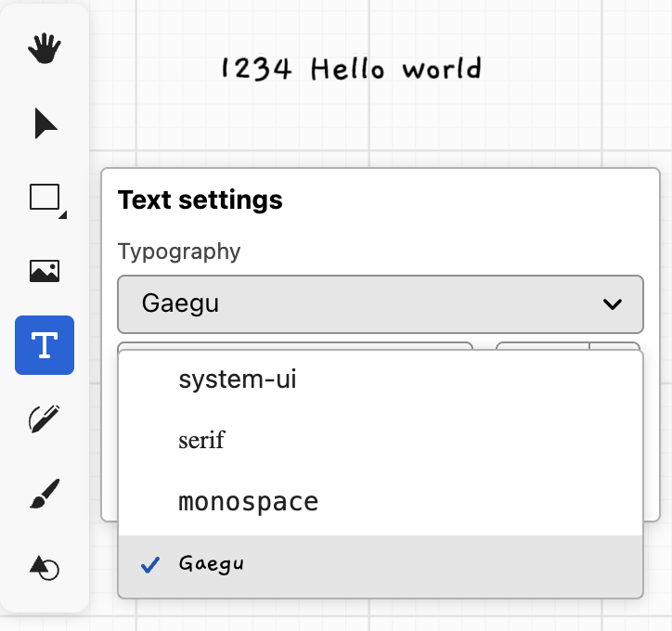Click the highlighted Text tool

pos(45,345)
